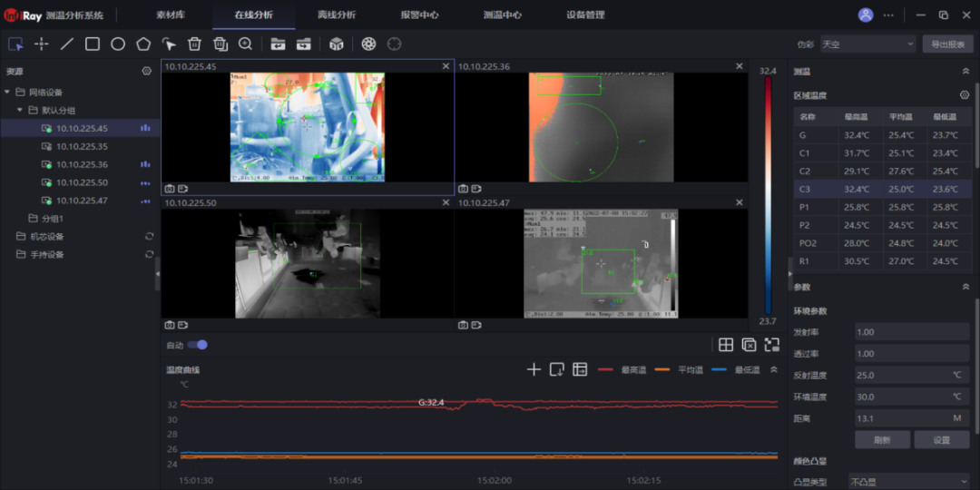Open the 伪彩 palette dropdown showing 天空

pos(867,44)
